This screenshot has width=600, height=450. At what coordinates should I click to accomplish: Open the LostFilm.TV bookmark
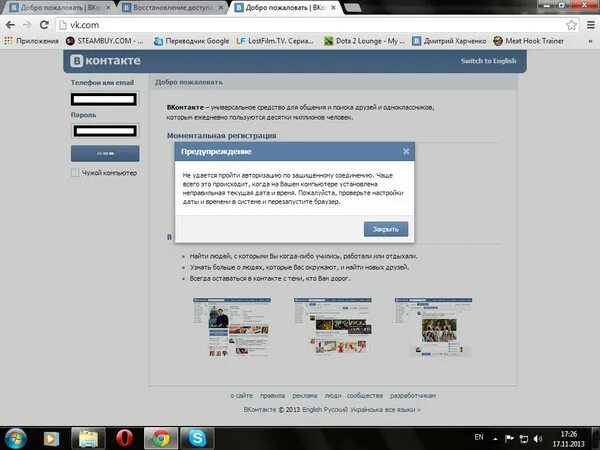275,41
